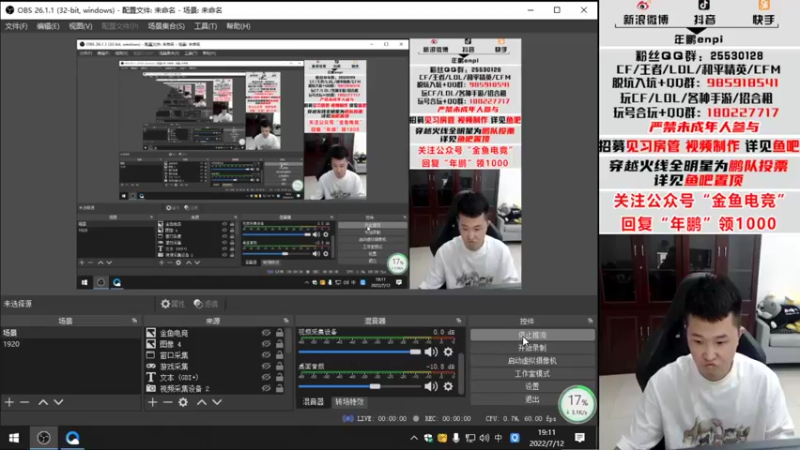
Task: Pop out the 混音器 dock with its header icon
Action: pyautogui.click(x=459, y=321)
